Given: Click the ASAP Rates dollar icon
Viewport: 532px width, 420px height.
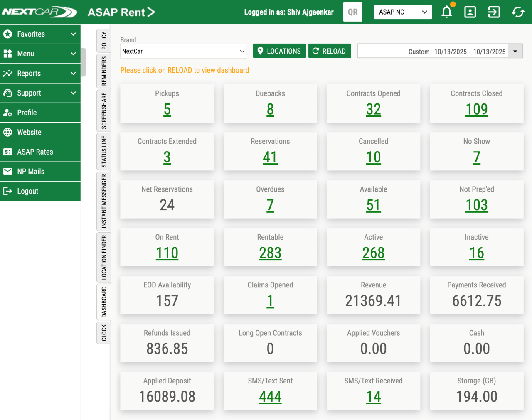Looking at the screenshot, I should 8,152.
